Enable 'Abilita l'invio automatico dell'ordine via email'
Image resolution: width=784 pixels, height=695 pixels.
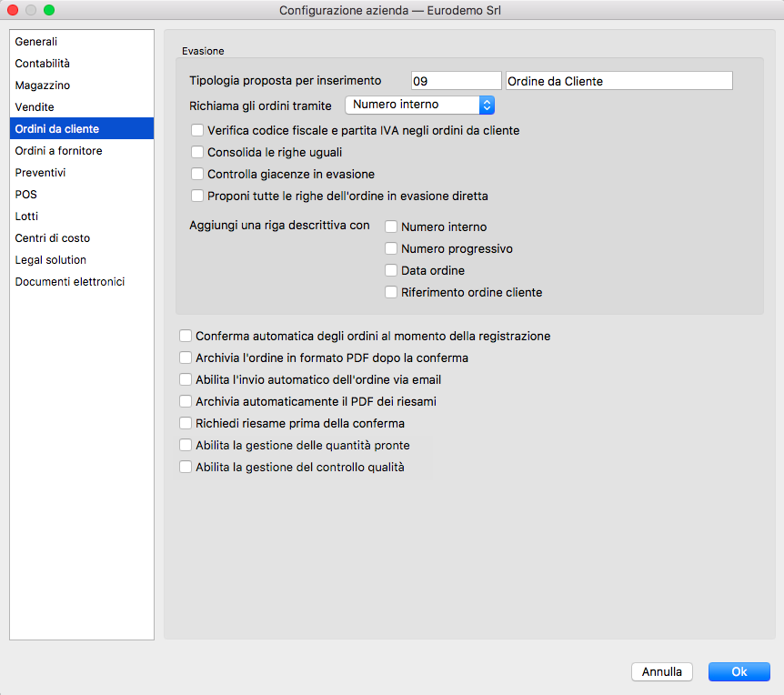click(x=186, y=380)
